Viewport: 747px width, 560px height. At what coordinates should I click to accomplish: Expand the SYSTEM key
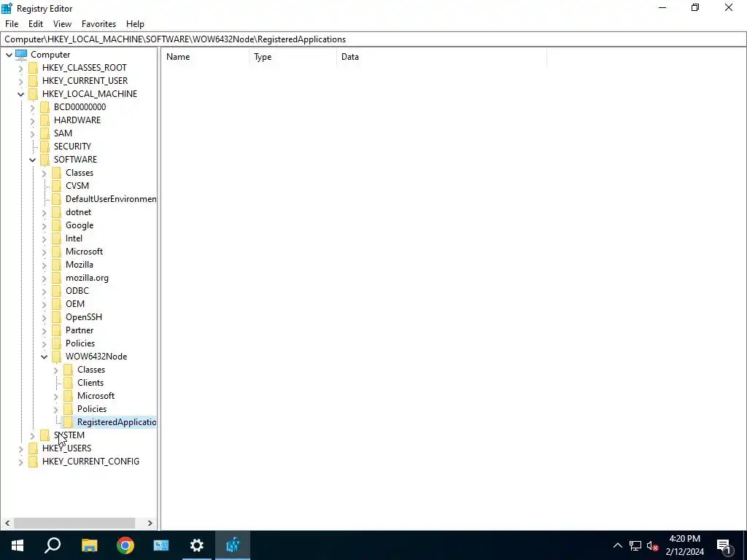32,436
